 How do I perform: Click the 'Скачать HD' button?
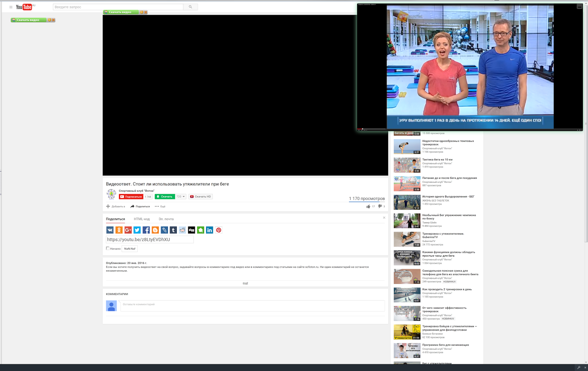201,197
